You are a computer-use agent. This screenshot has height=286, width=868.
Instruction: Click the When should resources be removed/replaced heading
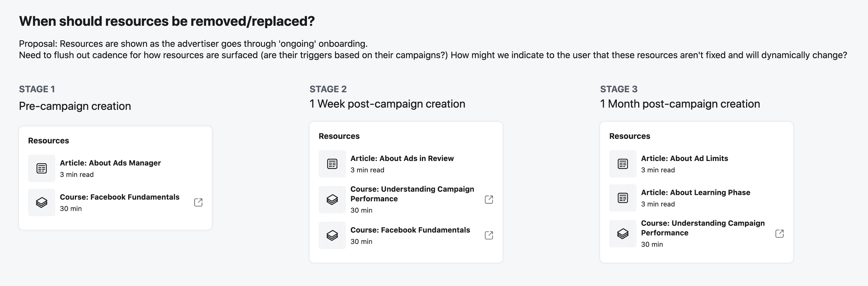click(166, 21)
